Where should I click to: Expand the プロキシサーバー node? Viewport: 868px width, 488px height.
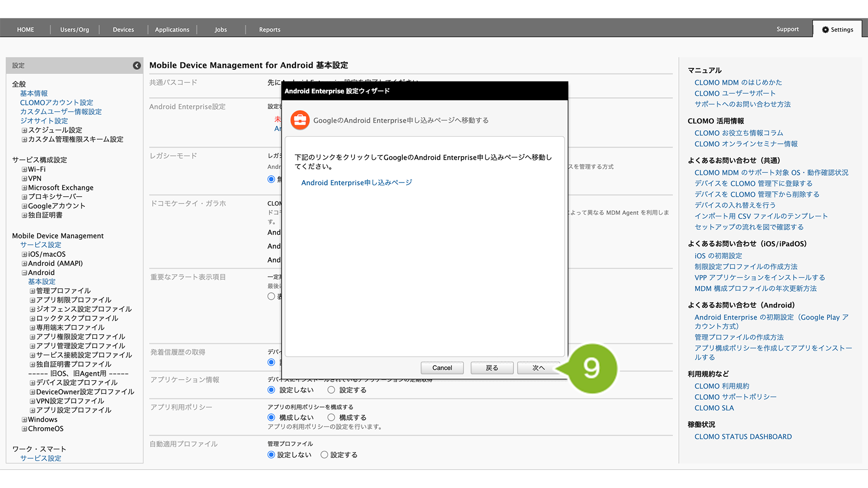tap(24, 197)
